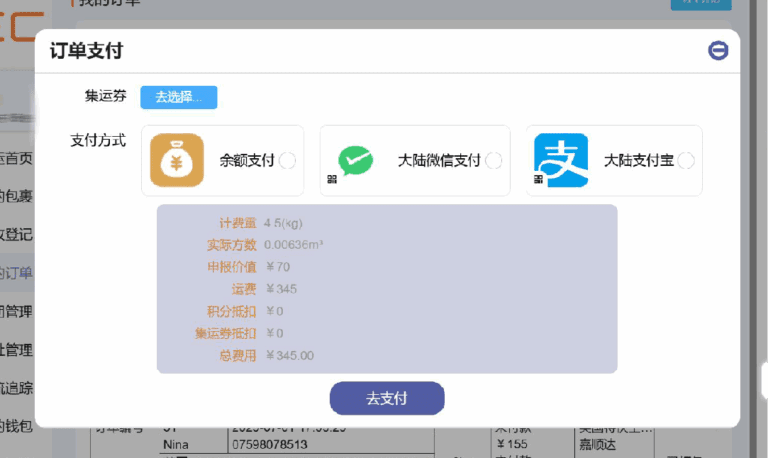Open the 首页 sidebar menu item
768x458 pixels.
(x=16, y=157)
